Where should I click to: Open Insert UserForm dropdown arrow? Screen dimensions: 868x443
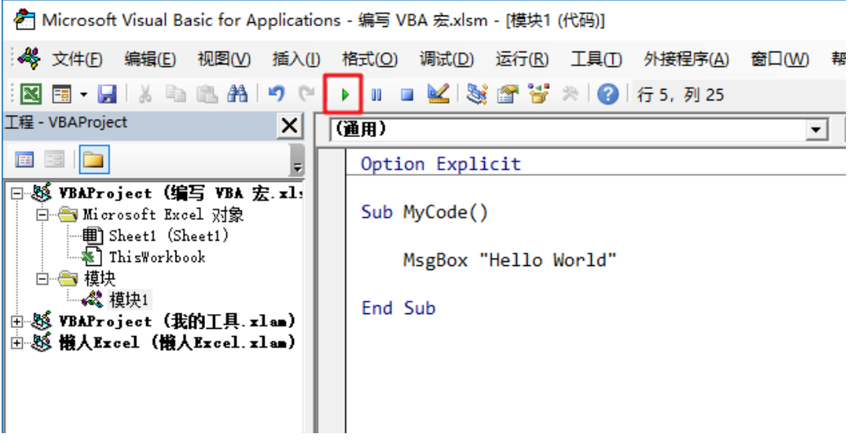83,95
